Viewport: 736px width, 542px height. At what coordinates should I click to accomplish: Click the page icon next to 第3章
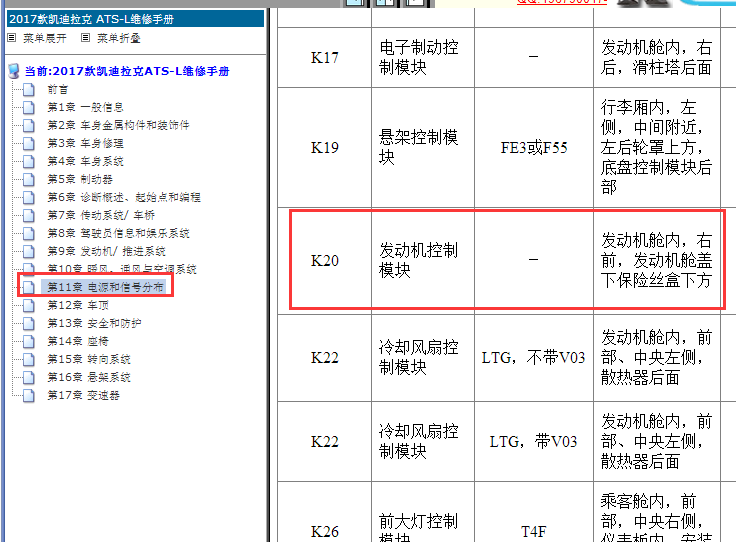click(x=29, y=143)
